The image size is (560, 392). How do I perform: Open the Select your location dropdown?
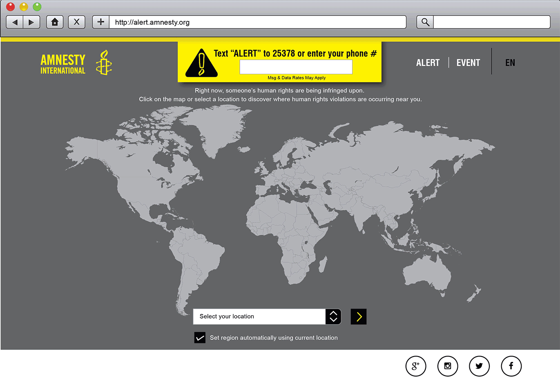tap(259, 316)
